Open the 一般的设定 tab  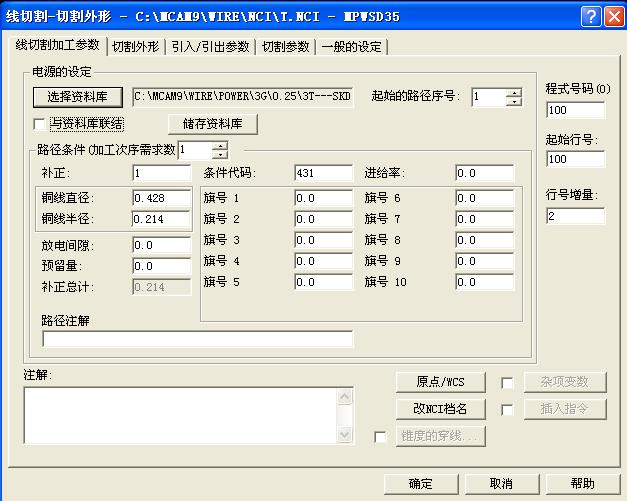[351, 47]
